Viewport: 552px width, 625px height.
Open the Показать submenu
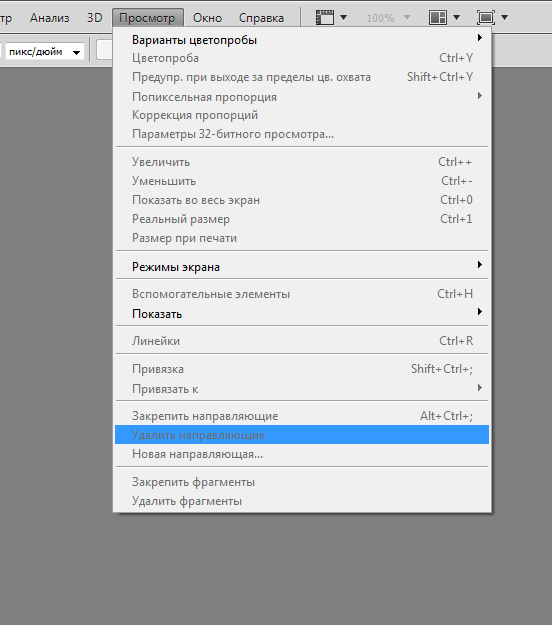pyautogui.click(x=302, y=314)
